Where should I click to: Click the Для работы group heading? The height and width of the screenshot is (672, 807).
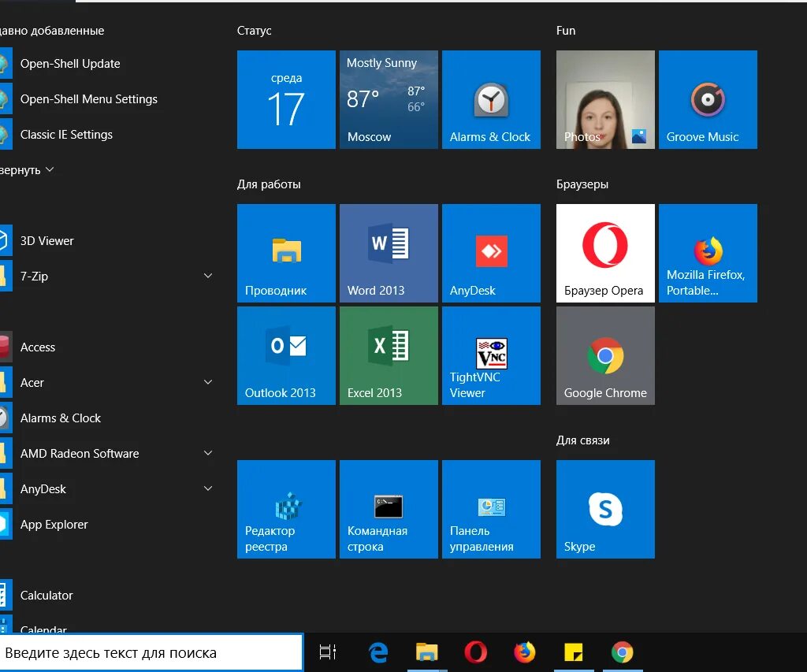click(269, 184)
